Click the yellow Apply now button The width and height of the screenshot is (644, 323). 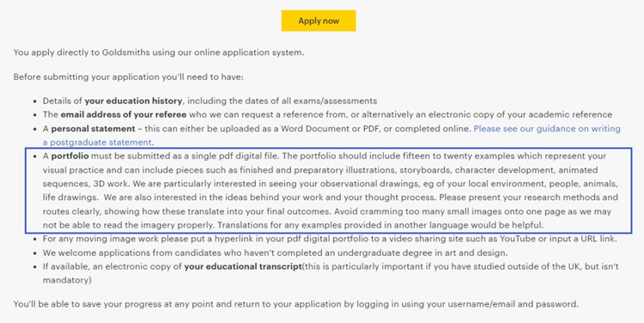coord(319,21)
